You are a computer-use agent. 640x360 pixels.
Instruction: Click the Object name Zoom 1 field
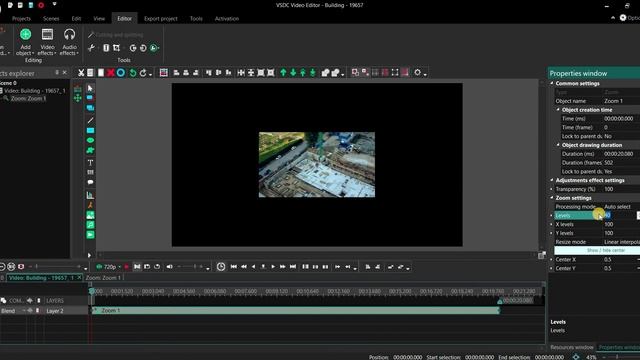pyautogui.click(x=622, y=101)
